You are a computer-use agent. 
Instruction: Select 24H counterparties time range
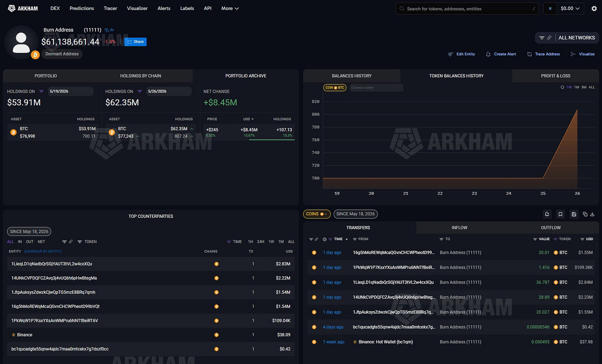[260, 242]
